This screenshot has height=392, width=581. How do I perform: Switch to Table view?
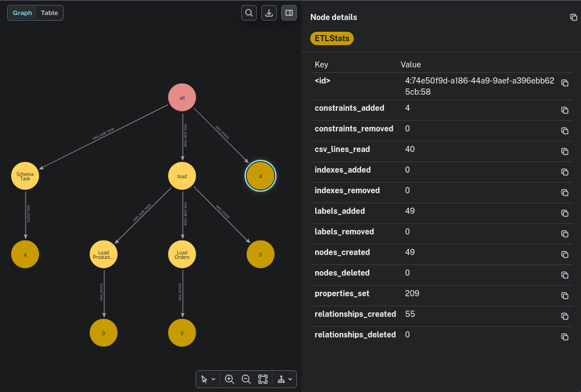50,13
